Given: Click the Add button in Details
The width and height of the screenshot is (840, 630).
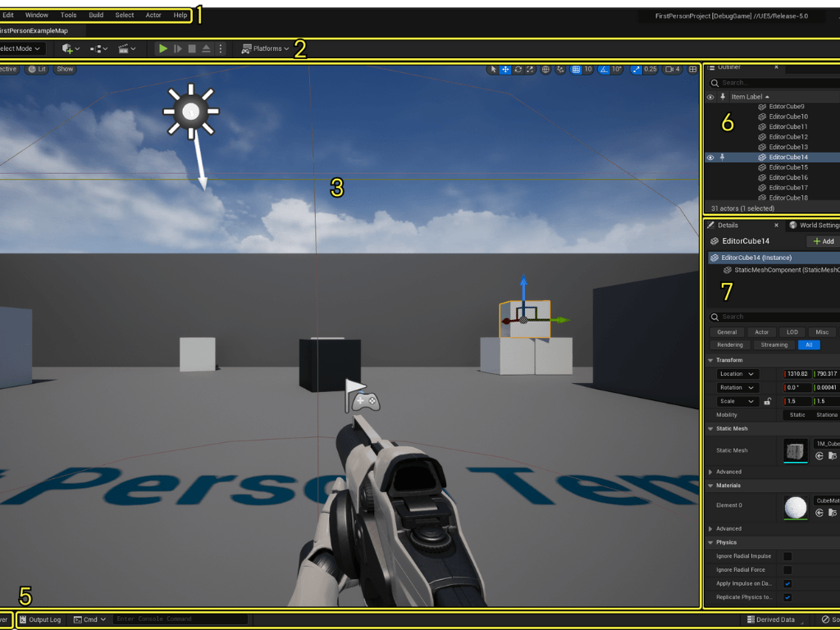Looking at the screenshot, I should [823, 241].
